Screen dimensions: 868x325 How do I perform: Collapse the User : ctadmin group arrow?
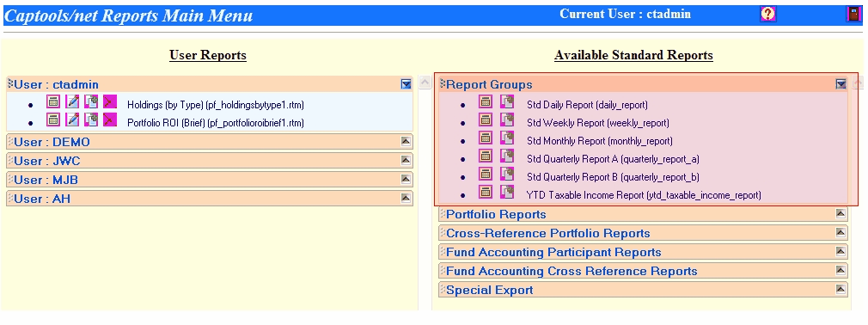point(406,84)
